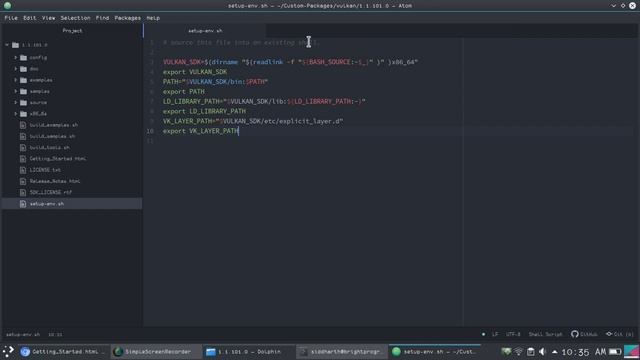Click line number 10 in the gutter
This screenshot has width=640, height=360.
(150, 131)
